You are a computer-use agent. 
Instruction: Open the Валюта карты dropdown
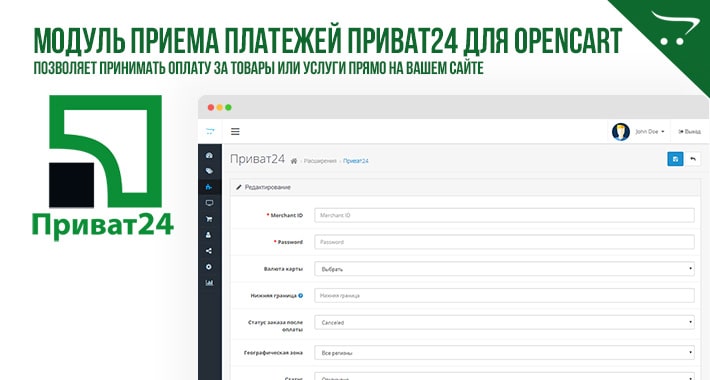(504, 269)
